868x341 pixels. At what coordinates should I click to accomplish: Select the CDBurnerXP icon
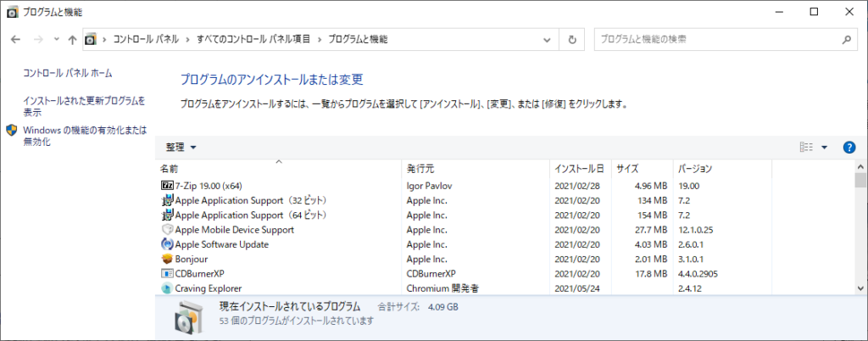[x=167, y=273]
